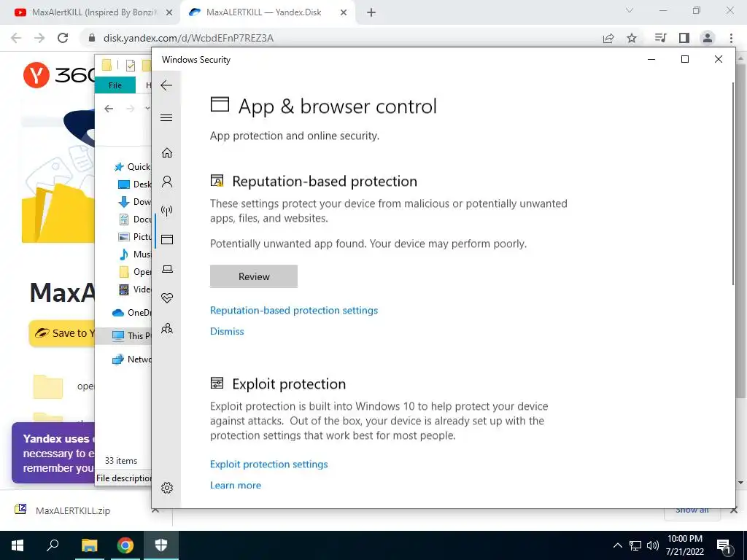Image resolution: width=747 pixels, height=560 pixels.
Task: Share this page from Chrome toolbar
Action: [608, 38]
